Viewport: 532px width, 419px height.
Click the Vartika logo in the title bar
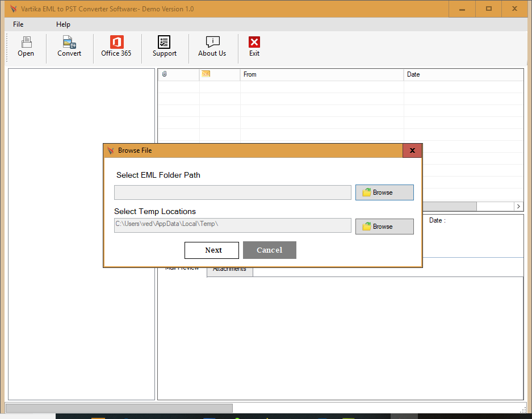(13, 9)
